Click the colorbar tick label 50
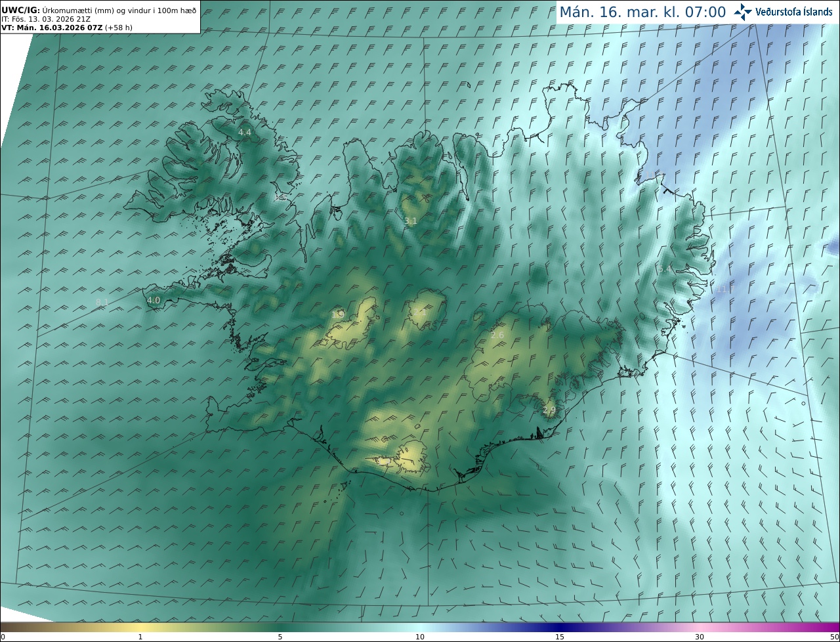Screen dimensions: 840x642 [835, 637]
